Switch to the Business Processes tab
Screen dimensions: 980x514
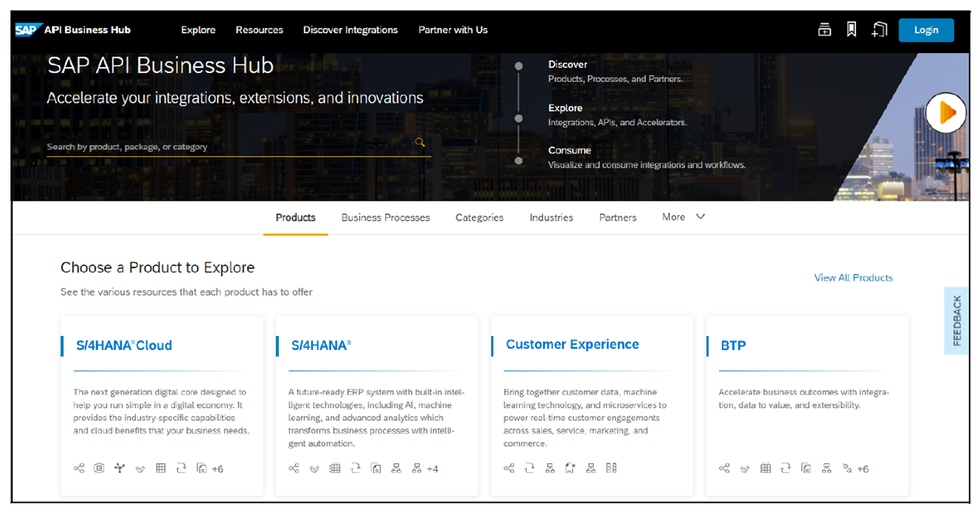click(386, 217)
